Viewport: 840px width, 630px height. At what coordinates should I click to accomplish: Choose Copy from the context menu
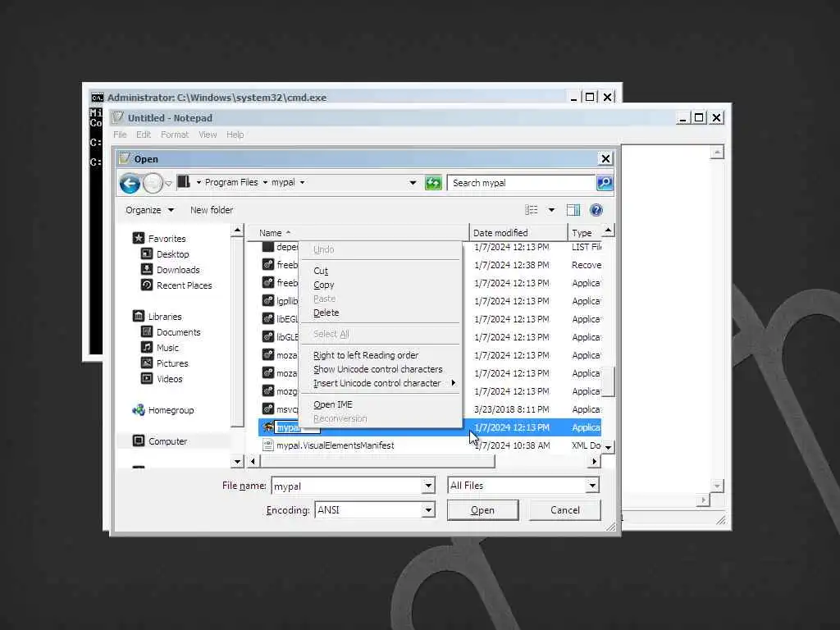[323, 285]
